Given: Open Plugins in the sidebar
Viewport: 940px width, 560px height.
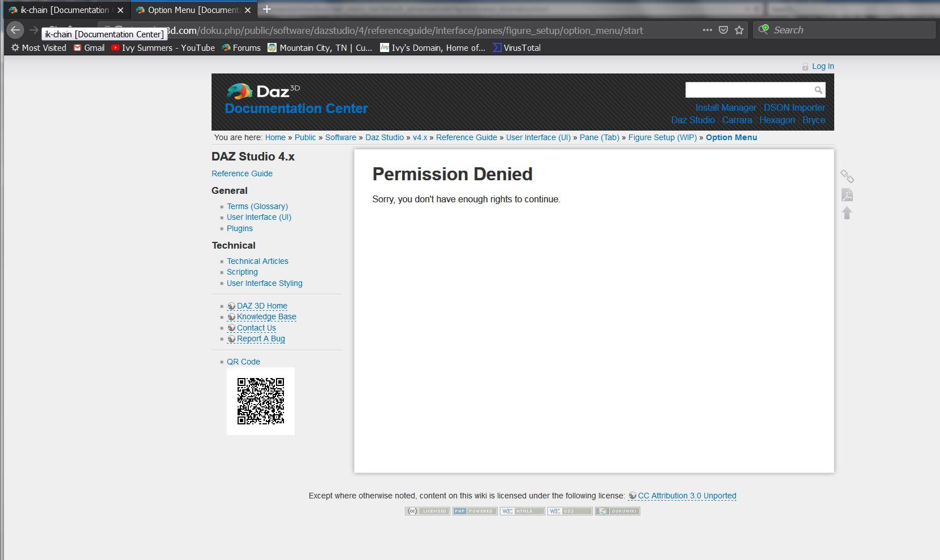Looking at the screenshot, I should [x=240, y=228].
